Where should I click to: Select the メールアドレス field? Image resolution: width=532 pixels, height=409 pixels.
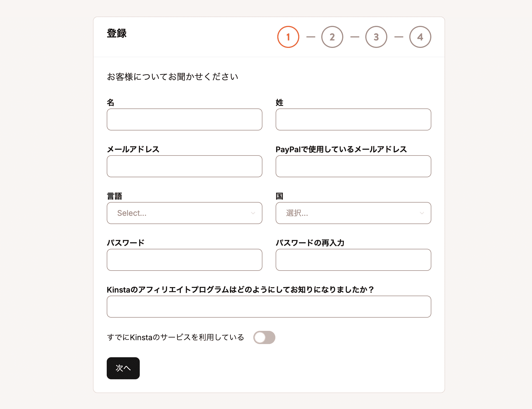click(x=184, y=166)
